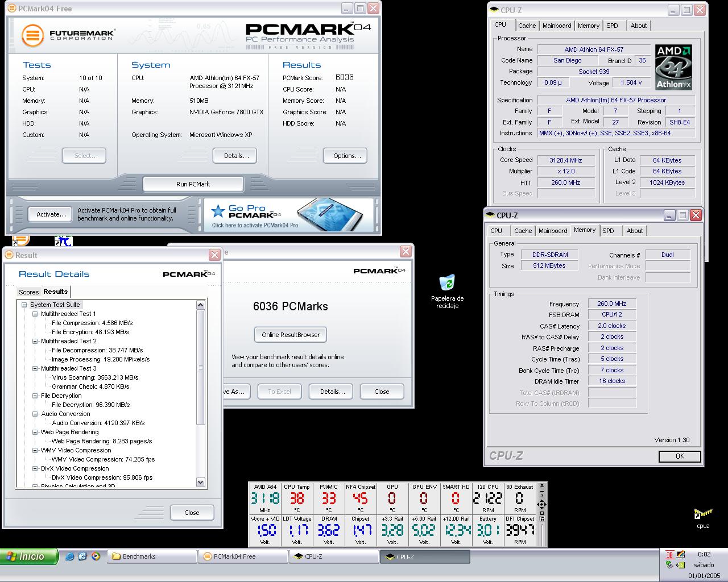
Task: Click the Vcore + VID voltage gauge
Action: tap(265, 530)
